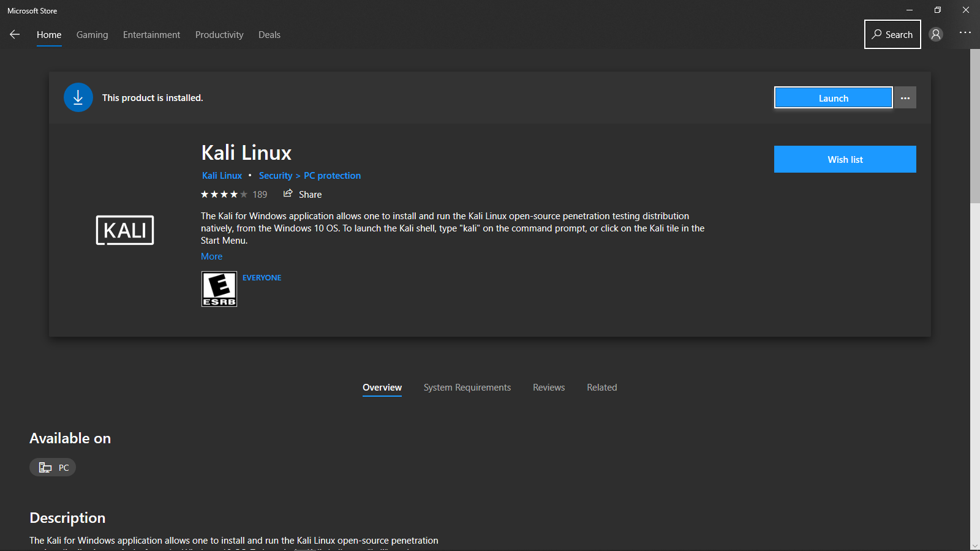
Task: View Related products tab
Action: [x=602, y=388]
